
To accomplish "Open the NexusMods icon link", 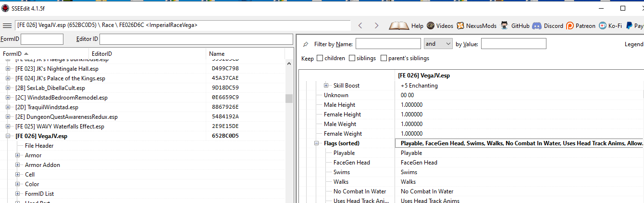I will click(x=460, y=25).
